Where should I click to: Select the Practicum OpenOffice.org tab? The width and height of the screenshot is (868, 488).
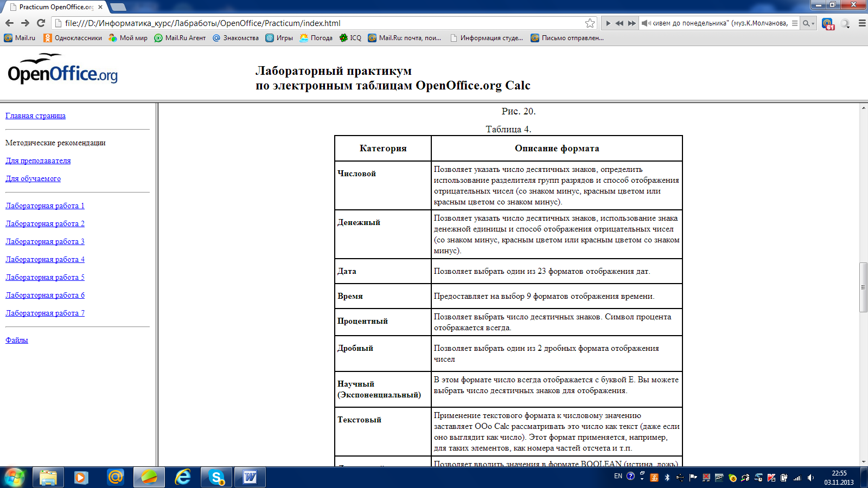(x=55, y=7)
